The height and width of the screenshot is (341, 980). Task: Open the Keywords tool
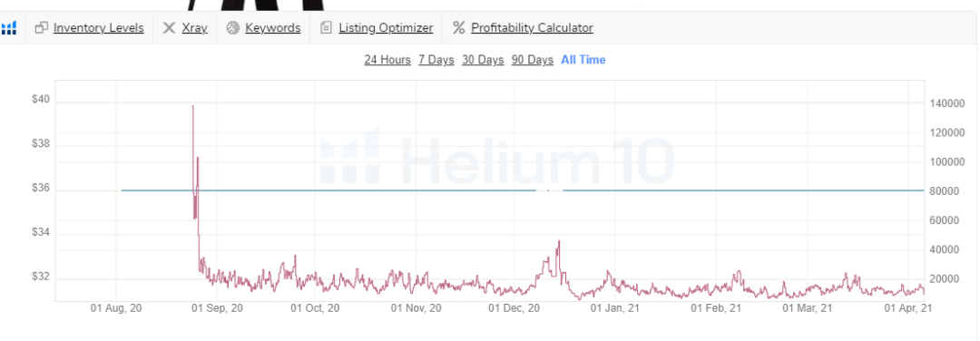click(x=273, y=28)
